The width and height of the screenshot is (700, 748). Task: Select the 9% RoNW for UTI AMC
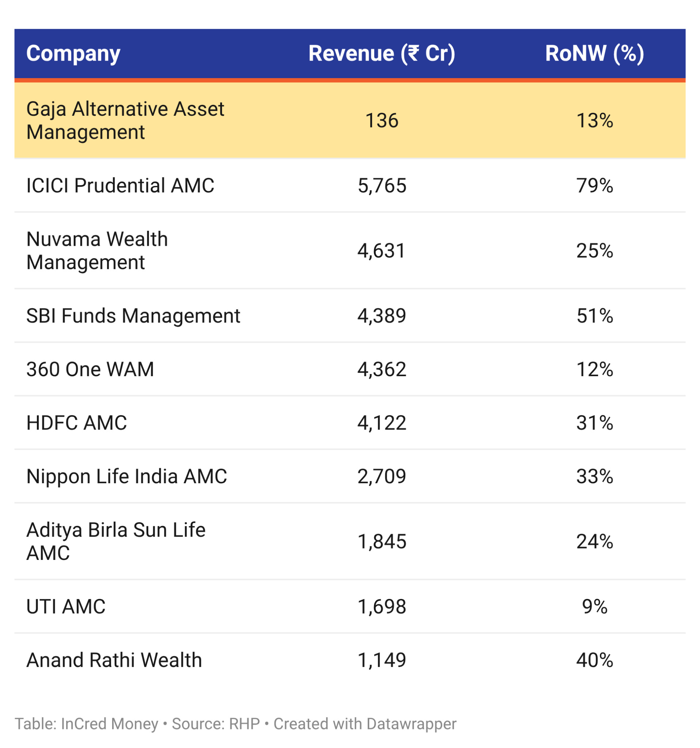[x=595, y=607]
